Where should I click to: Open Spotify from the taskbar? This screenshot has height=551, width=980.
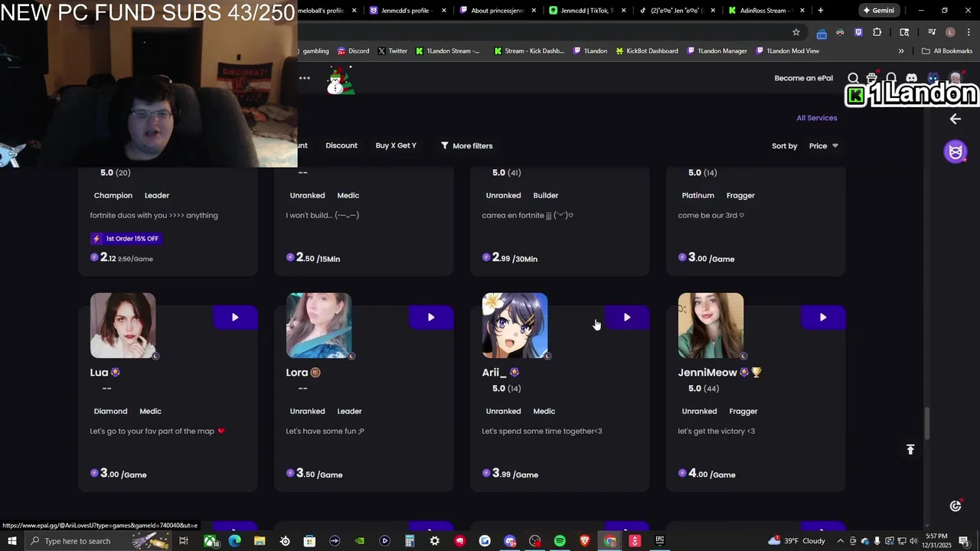pyautogui.click(x=560, y=541)
